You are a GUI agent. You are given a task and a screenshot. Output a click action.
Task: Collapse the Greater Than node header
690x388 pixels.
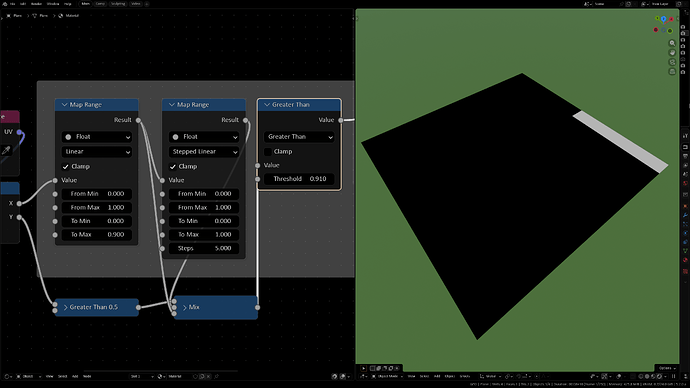[267, 105]
